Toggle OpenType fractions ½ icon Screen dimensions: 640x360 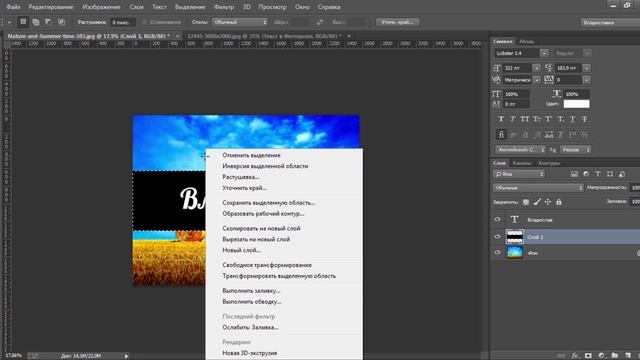[x=584, y=134]
